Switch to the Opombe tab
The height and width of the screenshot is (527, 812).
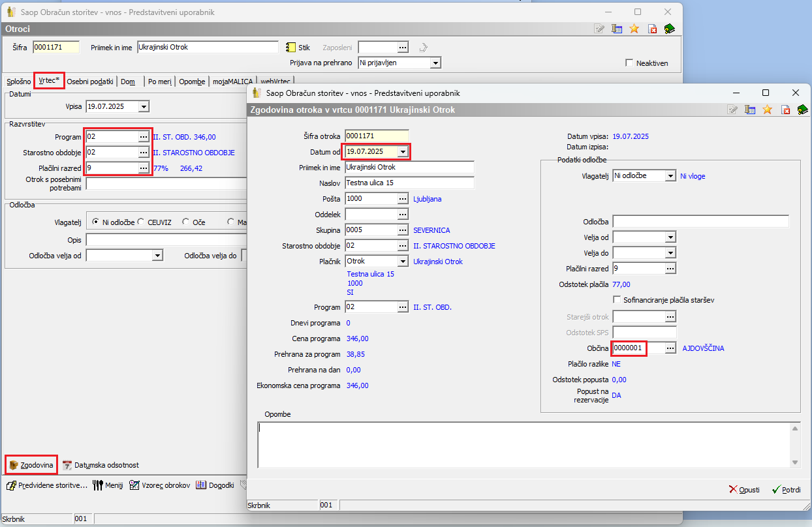(192, 82)
